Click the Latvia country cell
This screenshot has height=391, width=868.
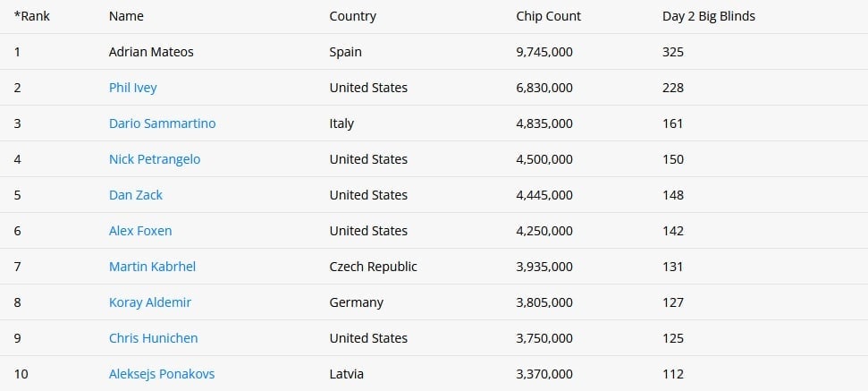[x=346, y=374]
